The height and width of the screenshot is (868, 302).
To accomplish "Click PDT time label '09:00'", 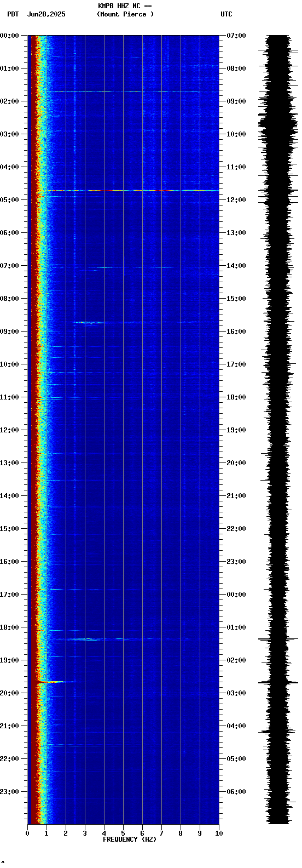I will click(x=9, y=332).
